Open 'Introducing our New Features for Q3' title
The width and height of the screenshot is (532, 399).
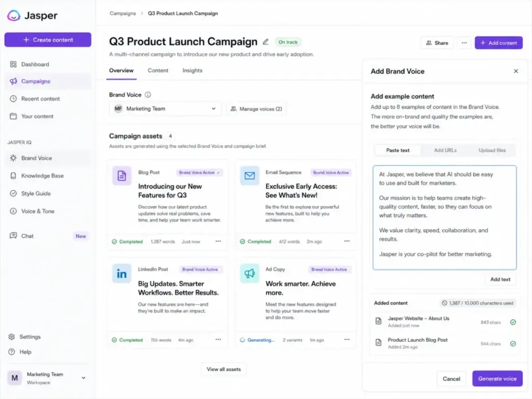tap(170, 191)
